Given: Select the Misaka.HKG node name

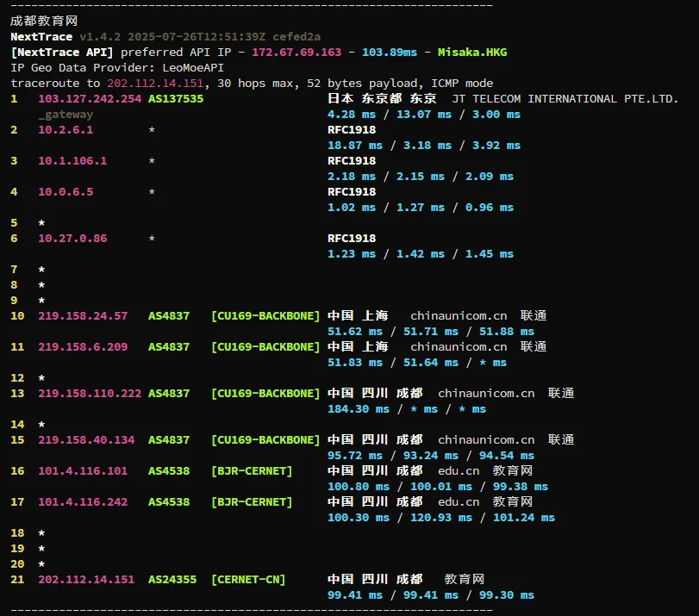Looking at the screenshot, I should tap(472, 52).
